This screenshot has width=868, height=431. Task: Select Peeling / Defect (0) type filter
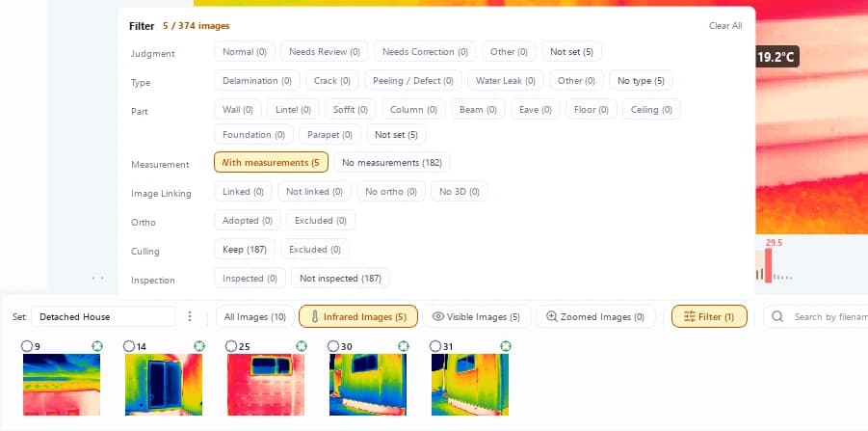tap(413, 80)
